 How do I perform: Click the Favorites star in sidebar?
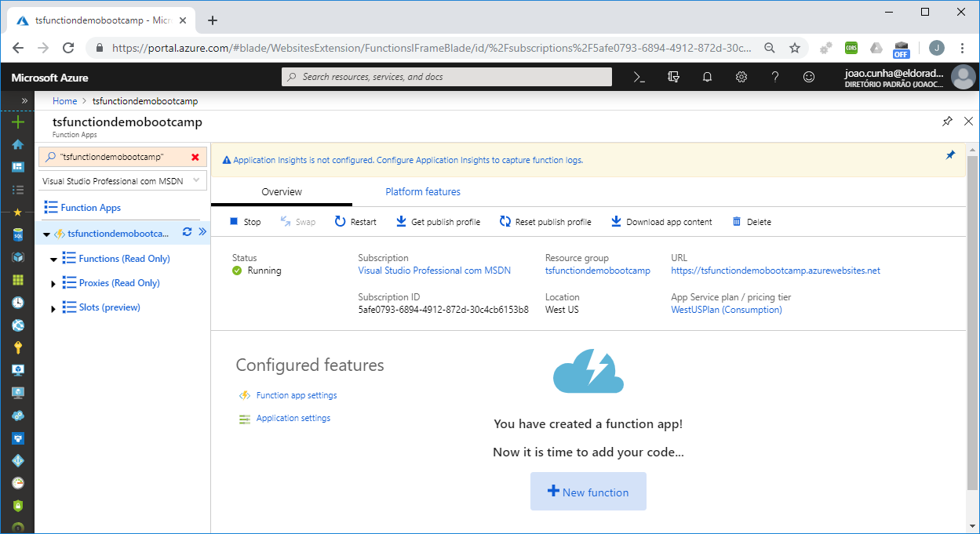pyautogui.click(x=17, y=213)
